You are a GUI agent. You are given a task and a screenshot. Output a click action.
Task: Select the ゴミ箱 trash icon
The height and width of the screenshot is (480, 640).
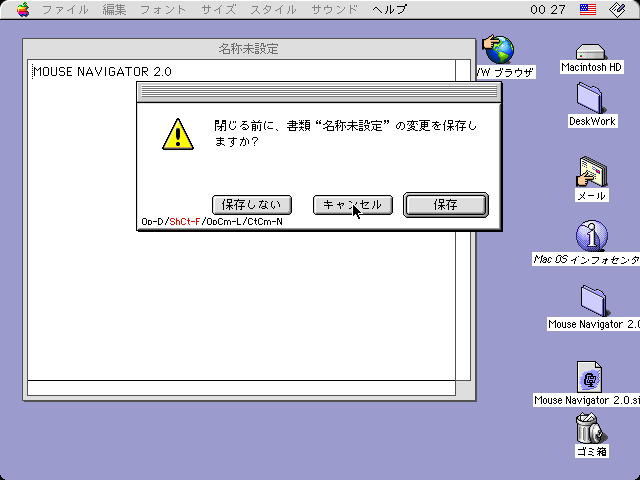(x=591, y=428)
